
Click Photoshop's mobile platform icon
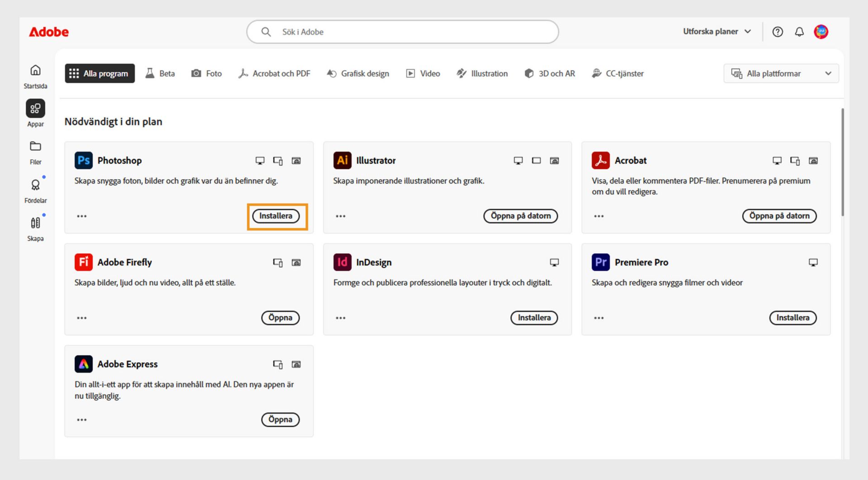(x=278, y=161)
